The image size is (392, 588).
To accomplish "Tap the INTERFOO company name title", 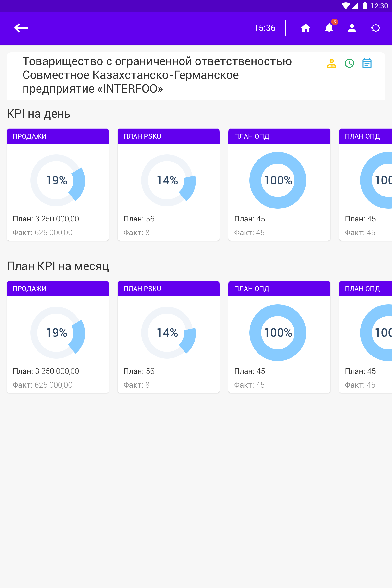I will coord(157,75).
